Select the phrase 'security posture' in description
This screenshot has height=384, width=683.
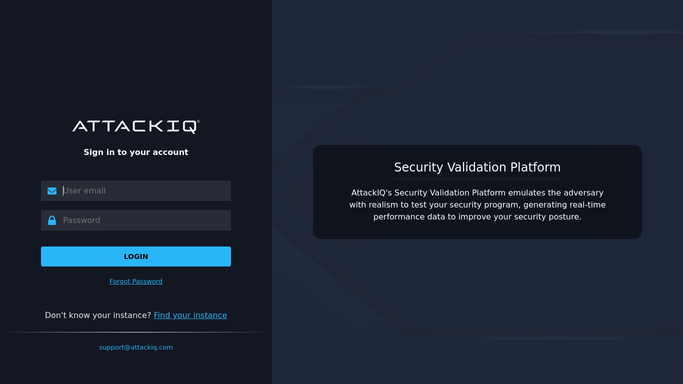point(547,217)
